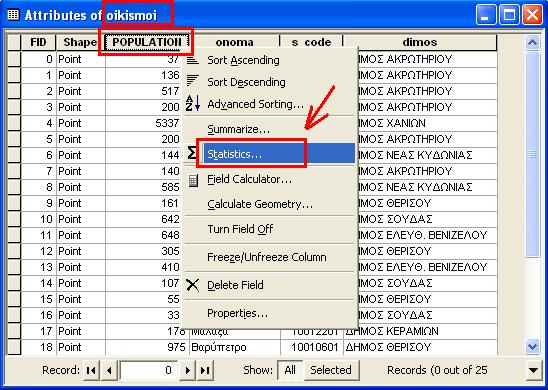Viewport: 548px width, 390px height.
Task: Select Freeze/Unfreeze Column
Action: tap(267, 257)
